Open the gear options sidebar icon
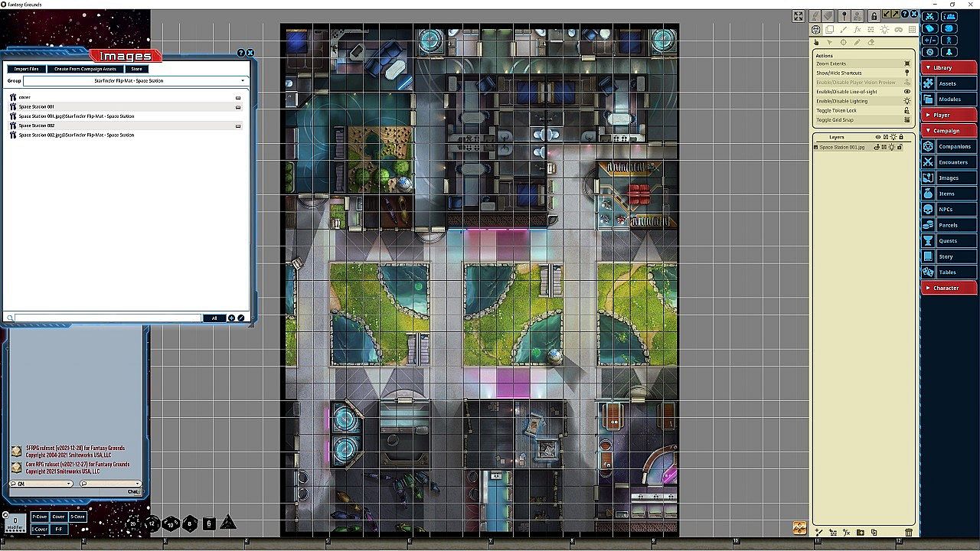This screenshot has width=980, height=551. tap(929, 52)
